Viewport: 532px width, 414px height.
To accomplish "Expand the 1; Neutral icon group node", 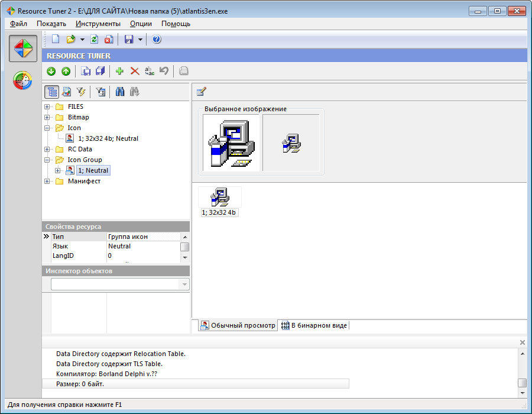I will pos(58,170).
